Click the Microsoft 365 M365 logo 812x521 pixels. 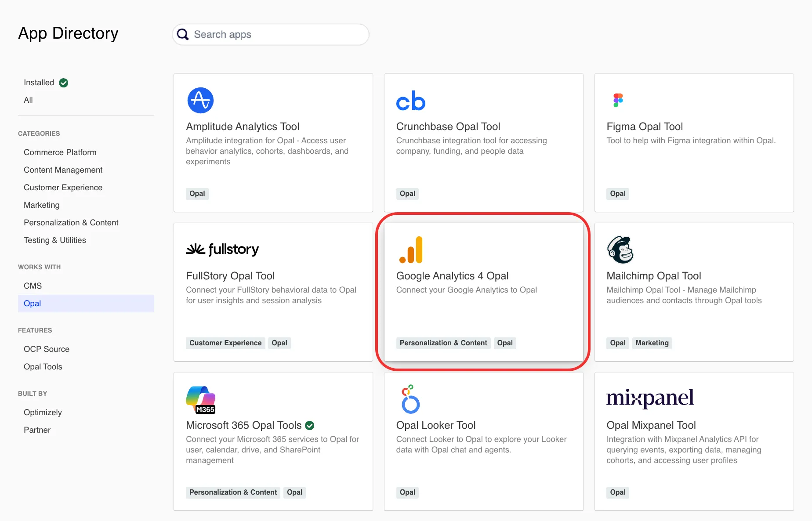pos(201,400)
